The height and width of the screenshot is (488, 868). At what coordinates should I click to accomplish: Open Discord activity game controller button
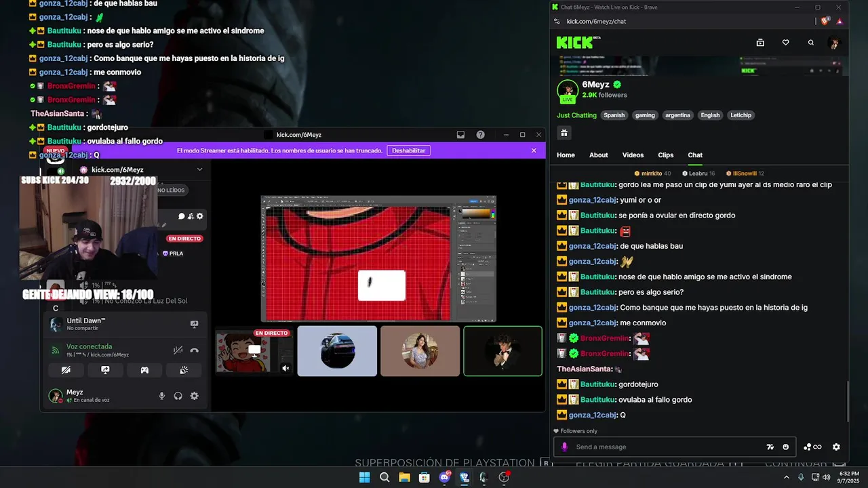(144, 370)
